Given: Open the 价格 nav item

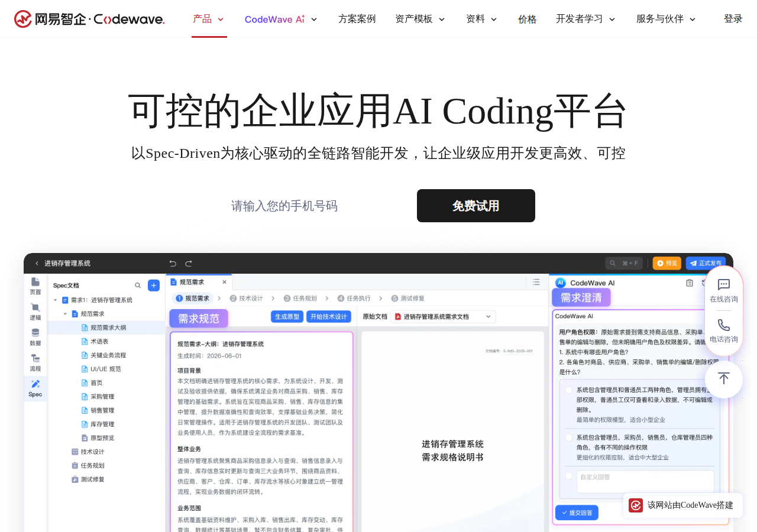Looking at the screenshot, I should pyautogui.click(x=528, y=19).
